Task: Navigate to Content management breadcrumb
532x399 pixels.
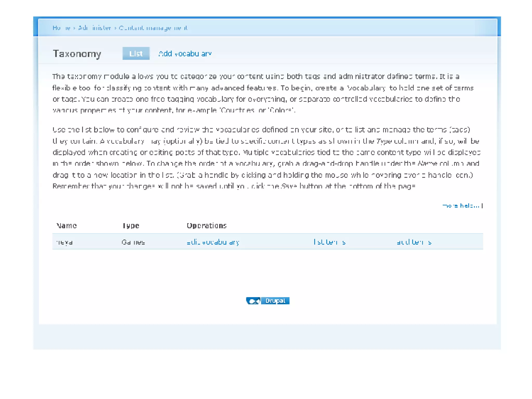Action: coord(153,28)
